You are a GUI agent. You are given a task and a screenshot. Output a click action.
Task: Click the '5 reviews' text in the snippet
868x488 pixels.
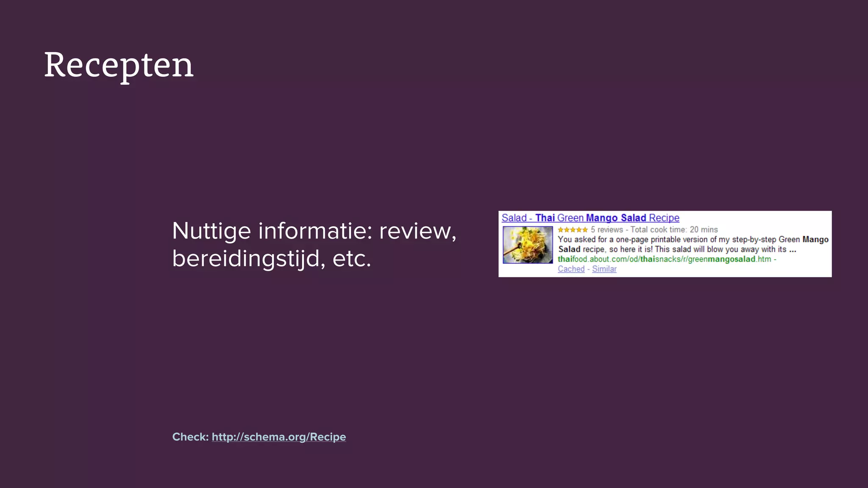pyautogui.click(x=607, y=230)
